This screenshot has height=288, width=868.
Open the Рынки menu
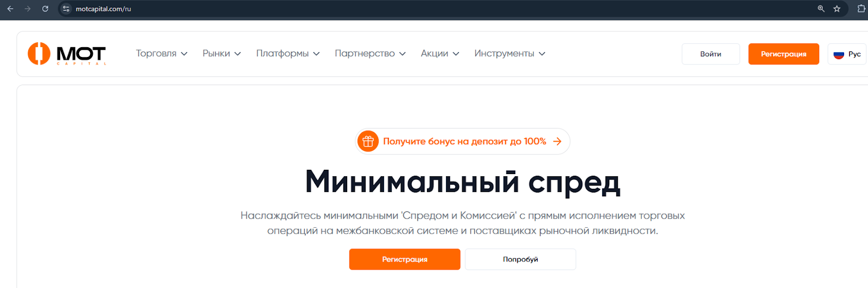(222, 53)
